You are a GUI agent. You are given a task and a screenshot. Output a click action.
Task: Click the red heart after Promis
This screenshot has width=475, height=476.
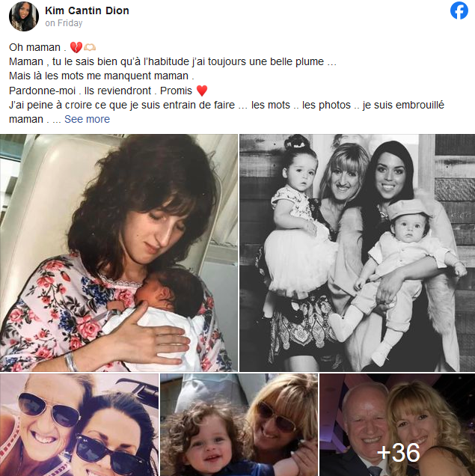pyautogui.click(x=202, y=91)
